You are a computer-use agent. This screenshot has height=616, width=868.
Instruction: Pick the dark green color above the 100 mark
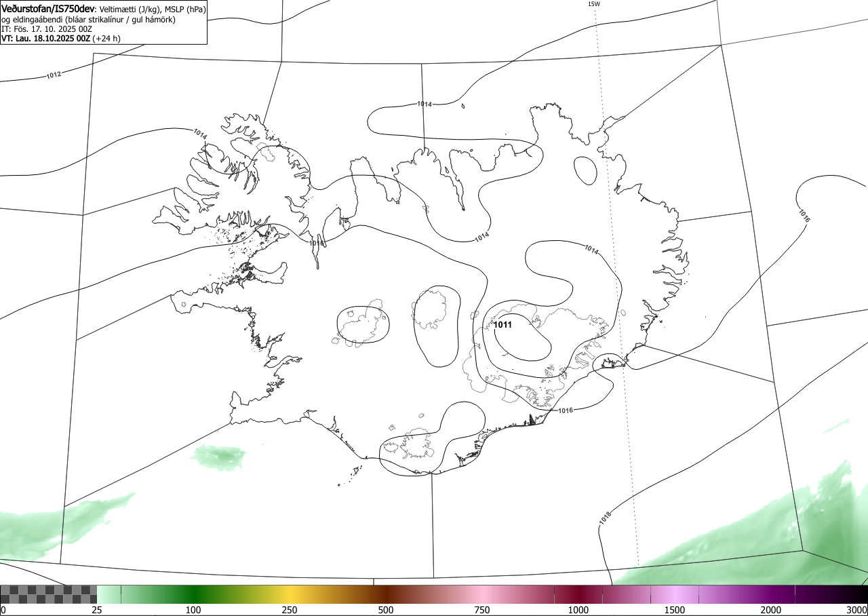[x=193, y=594]
